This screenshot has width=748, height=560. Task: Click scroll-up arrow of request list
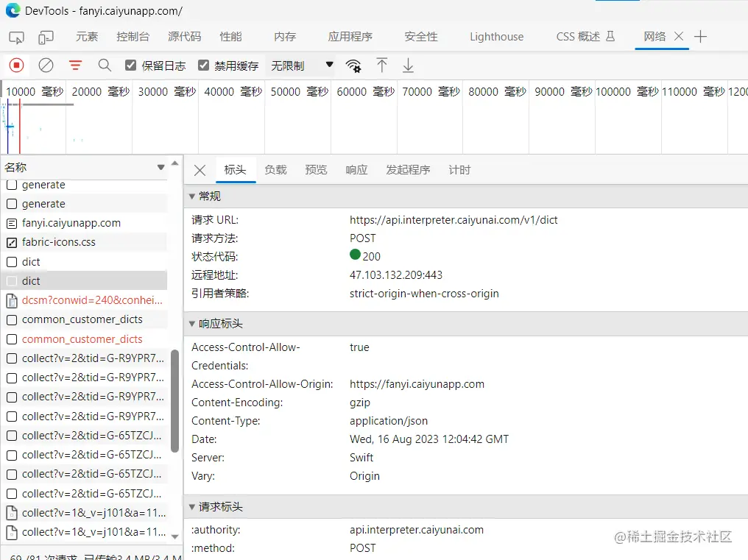pyautogui.click(x=175, y=163)
